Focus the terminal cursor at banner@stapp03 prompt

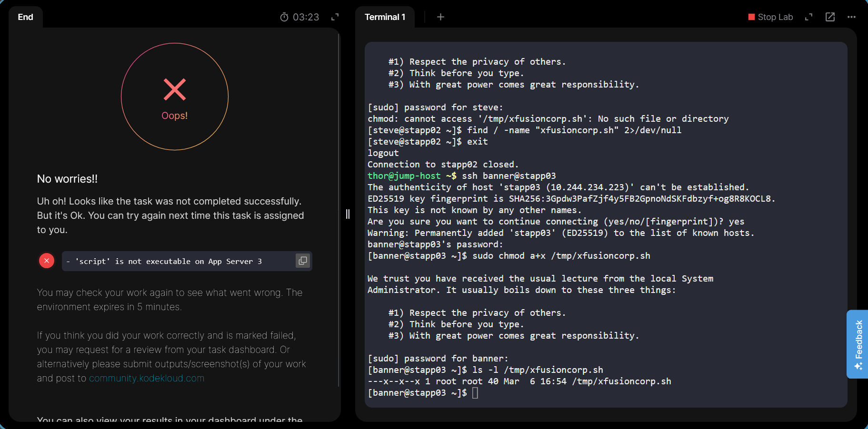click(x=475, y=393)
